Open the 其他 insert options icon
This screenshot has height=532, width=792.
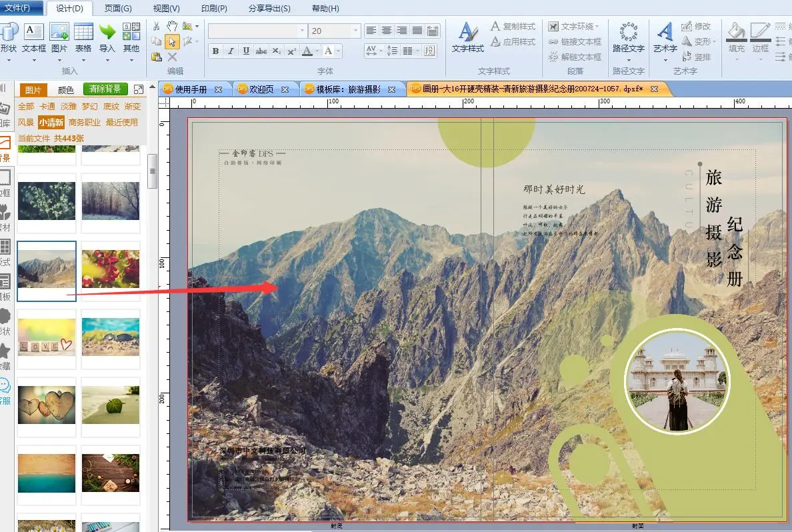(x=131, y=31)
